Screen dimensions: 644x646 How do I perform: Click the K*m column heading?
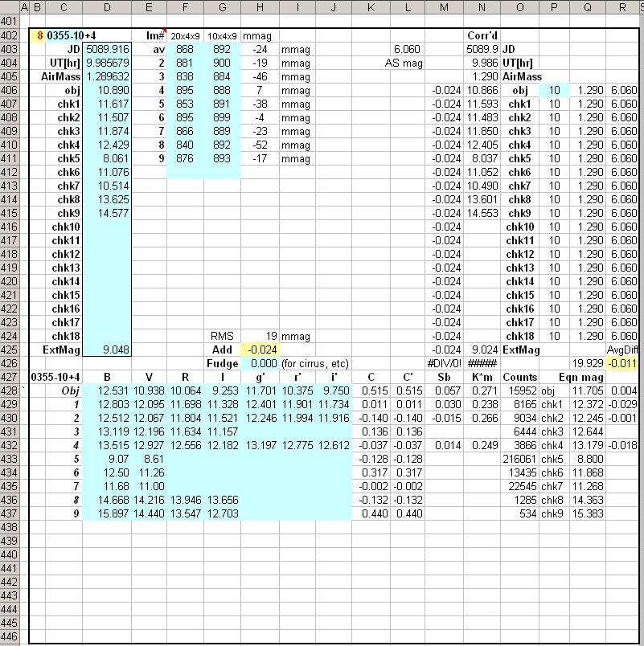(482, 377)
